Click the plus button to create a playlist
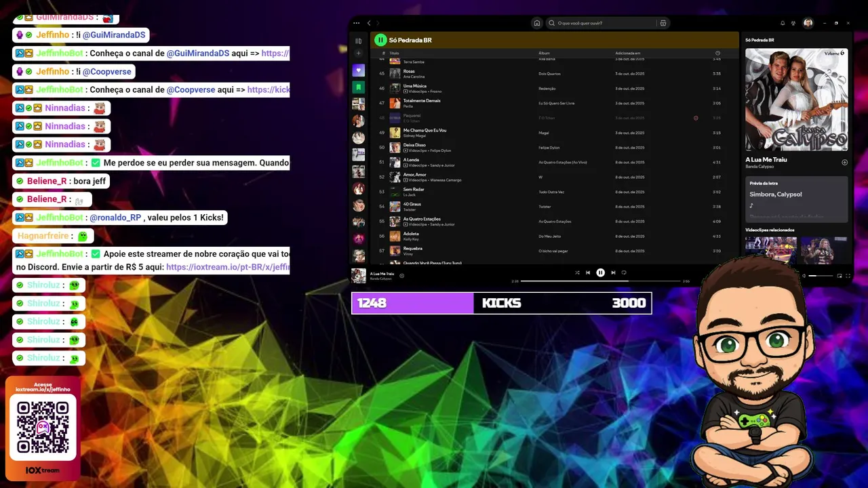The height and width of the screenshot is (488, 868). coord(359,54)
